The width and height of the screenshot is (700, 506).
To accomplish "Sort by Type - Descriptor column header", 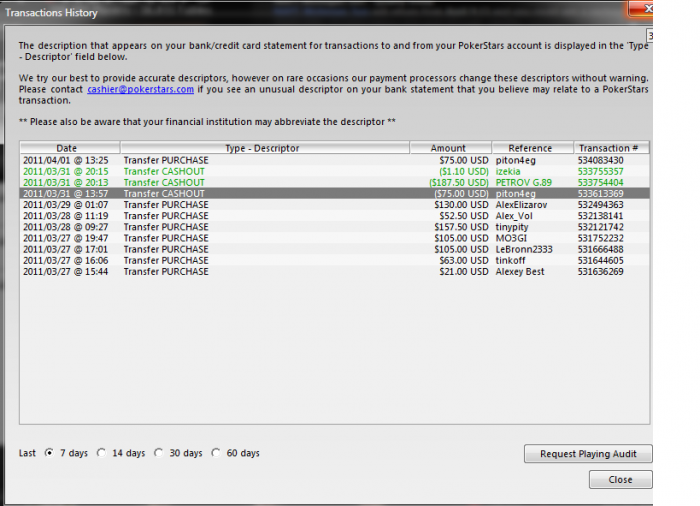I will [265, 148].
